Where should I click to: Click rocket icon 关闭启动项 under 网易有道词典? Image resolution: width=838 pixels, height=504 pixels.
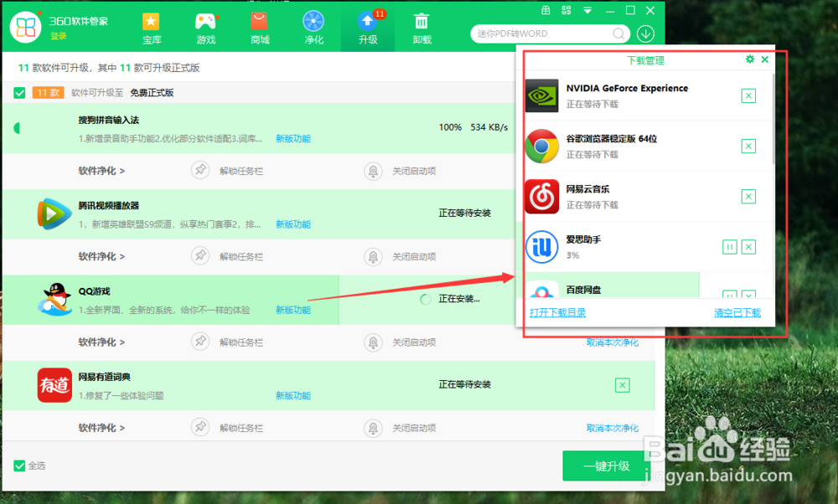(373, 428)
